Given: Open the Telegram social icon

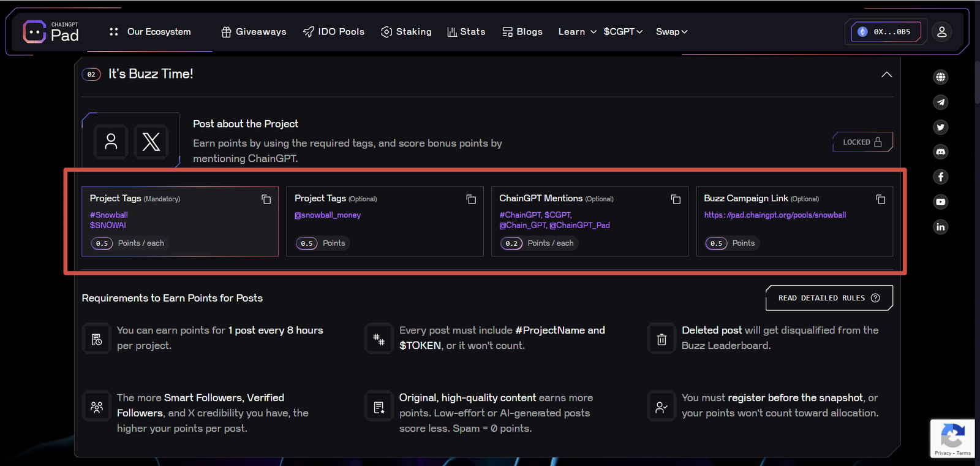Looking at the screenshot, I should tap(941, 102).
